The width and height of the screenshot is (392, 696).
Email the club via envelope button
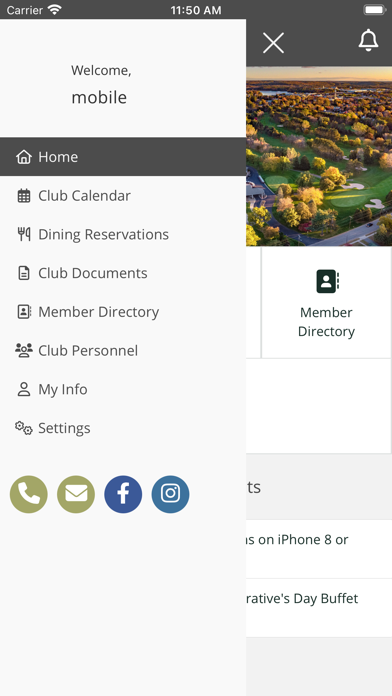(76, 494)
